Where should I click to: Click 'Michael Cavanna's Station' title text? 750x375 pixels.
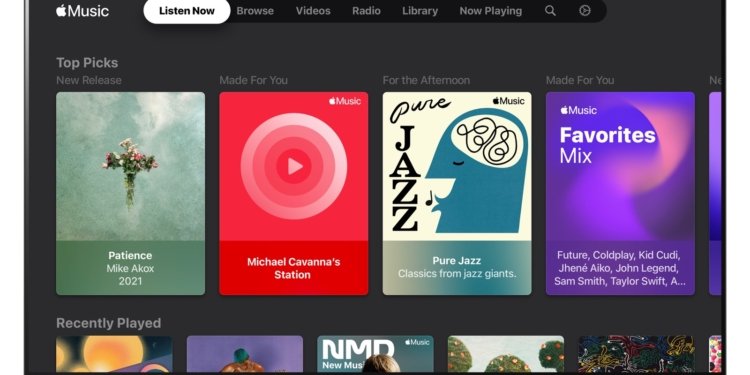293,268
